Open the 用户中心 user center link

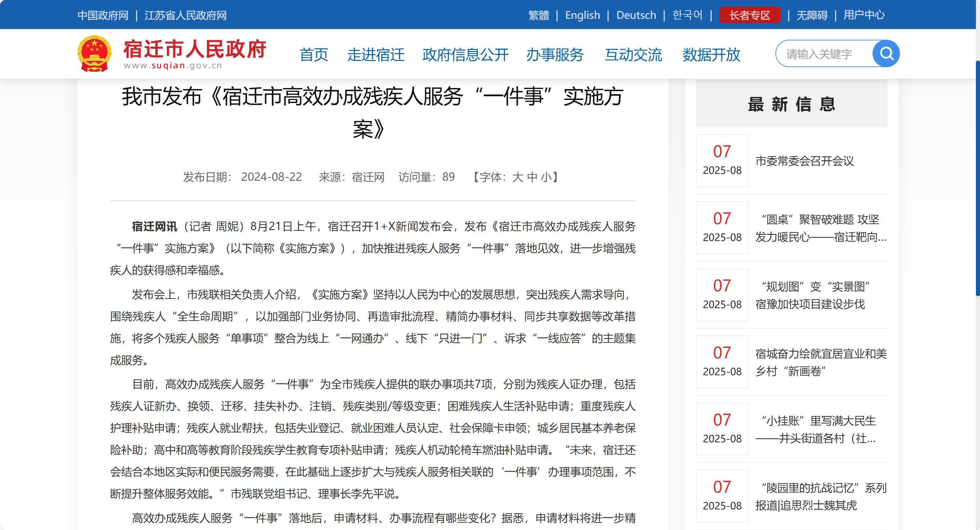[864, 15]
